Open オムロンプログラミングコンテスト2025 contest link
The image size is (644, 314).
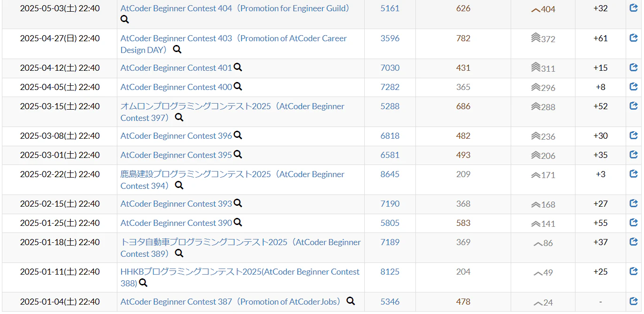[232, 112]
